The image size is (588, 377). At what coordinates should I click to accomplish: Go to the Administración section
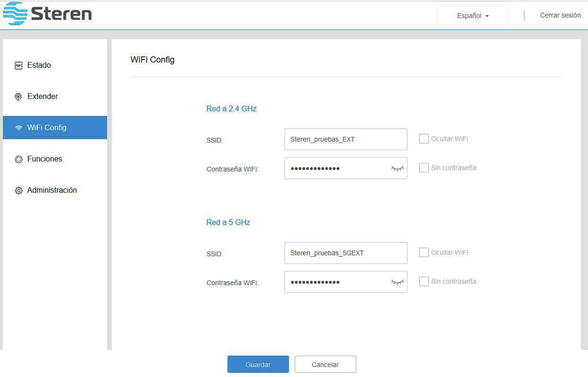[x=52, y=190]
